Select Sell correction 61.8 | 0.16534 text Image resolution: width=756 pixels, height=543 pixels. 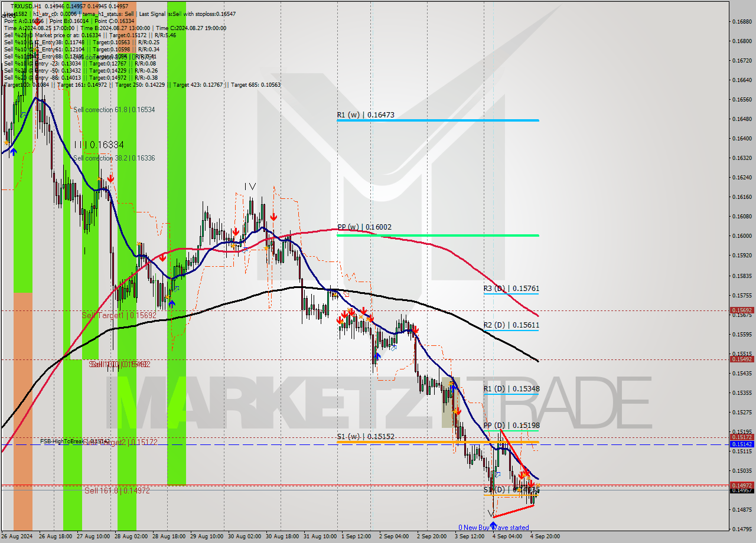[x=114, y=110]
